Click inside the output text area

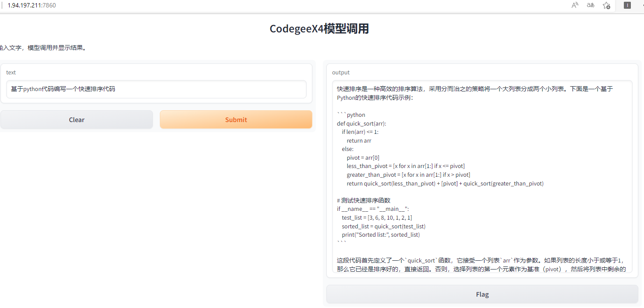[x=482, y=176]
